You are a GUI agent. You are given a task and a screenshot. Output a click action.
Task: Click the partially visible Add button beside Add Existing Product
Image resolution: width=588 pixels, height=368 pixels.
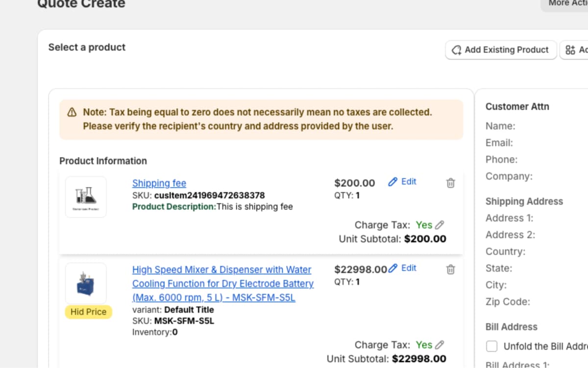[574, 50]
